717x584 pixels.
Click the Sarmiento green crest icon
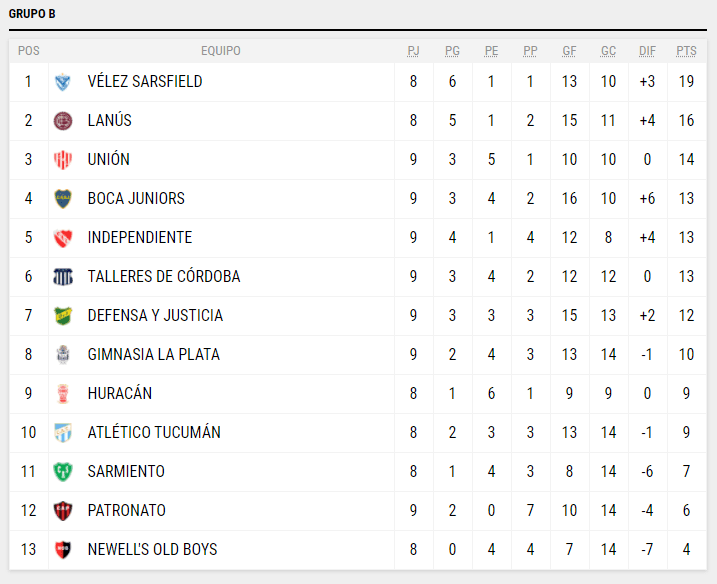(63, 472)
